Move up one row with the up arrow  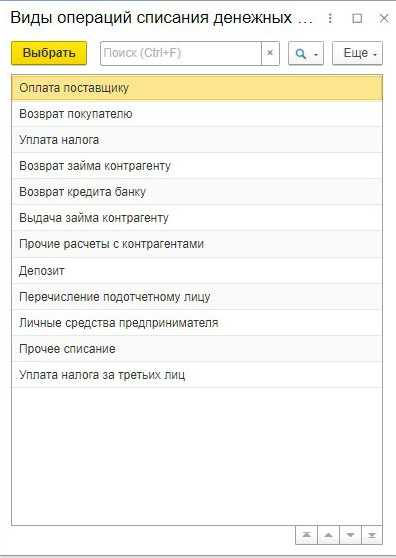[328, 535]
